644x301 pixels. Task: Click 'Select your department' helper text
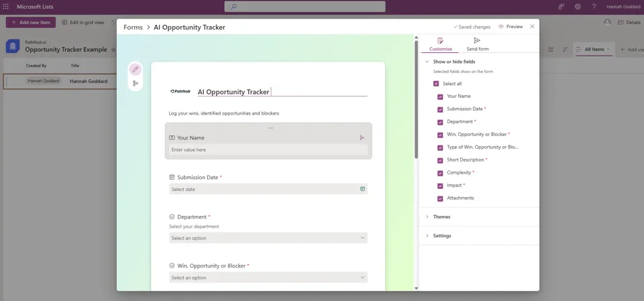click(x=194, y=227)
